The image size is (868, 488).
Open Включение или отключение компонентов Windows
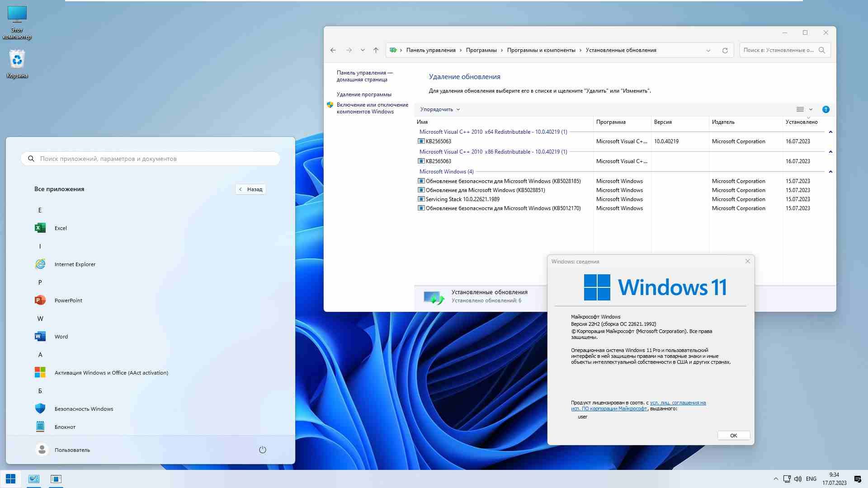(x=372, y=108)
